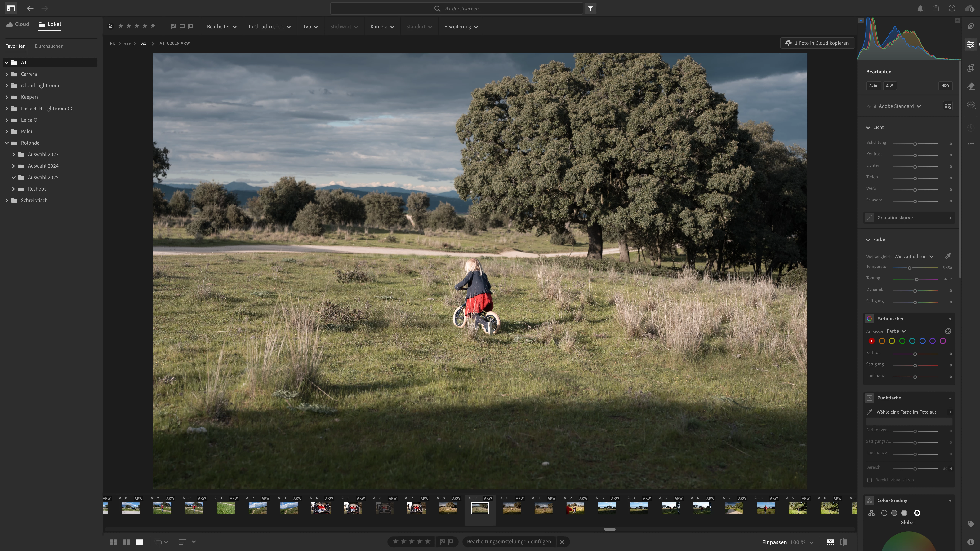The image size is (980, 551).
Task: Open the Durchsuchen tab
Action: click(49, 46)
